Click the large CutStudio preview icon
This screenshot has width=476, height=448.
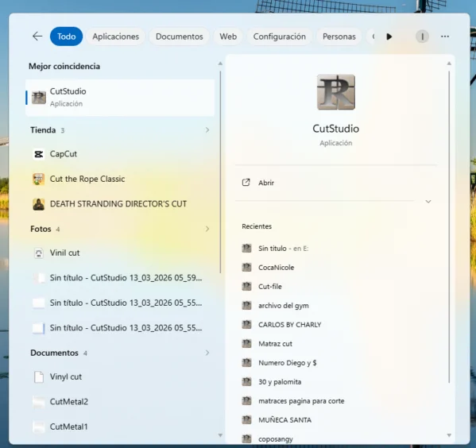(x=336, y=92)
